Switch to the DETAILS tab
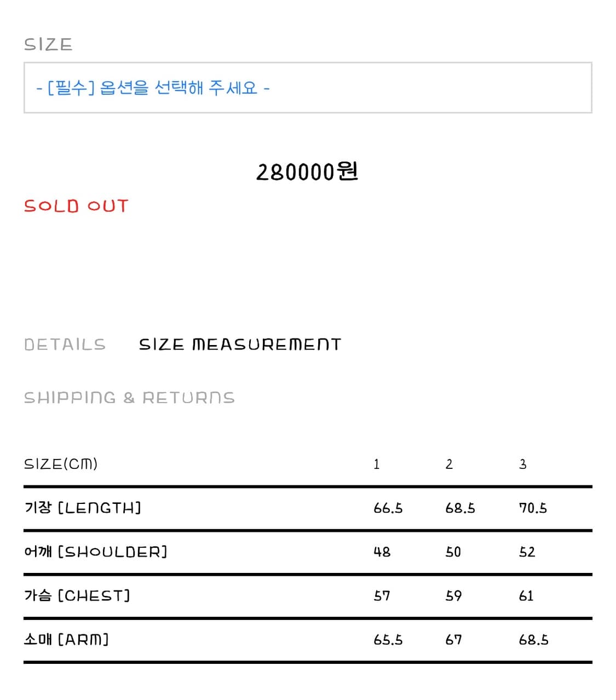 point(65,345)
